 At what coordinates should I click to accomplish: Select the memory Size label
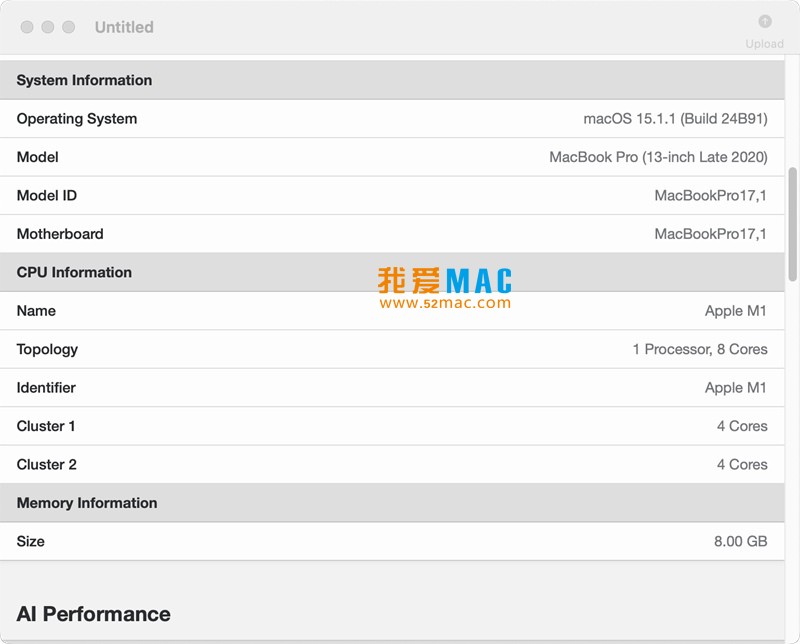click(x=30, y=541)
